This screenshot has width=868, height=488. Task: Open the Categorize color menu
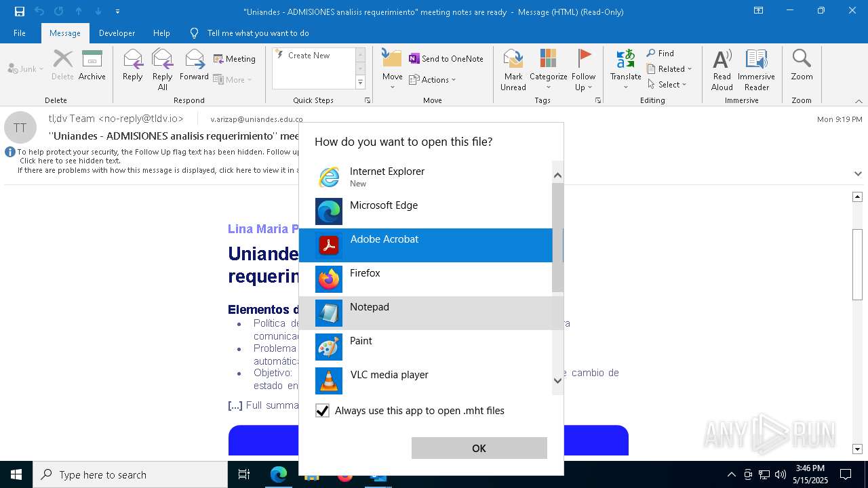(x=548, y=70)
